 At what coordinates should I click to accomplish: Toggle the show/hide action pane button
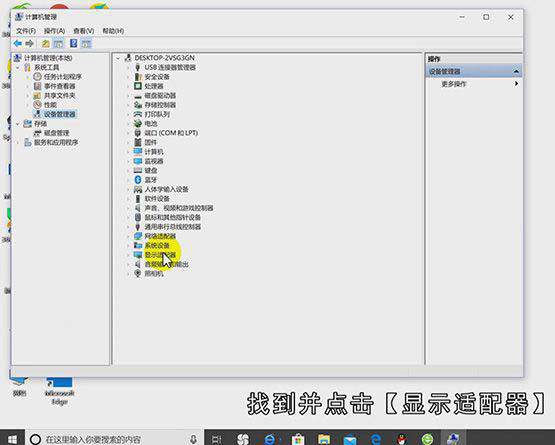tap(86, 44)
